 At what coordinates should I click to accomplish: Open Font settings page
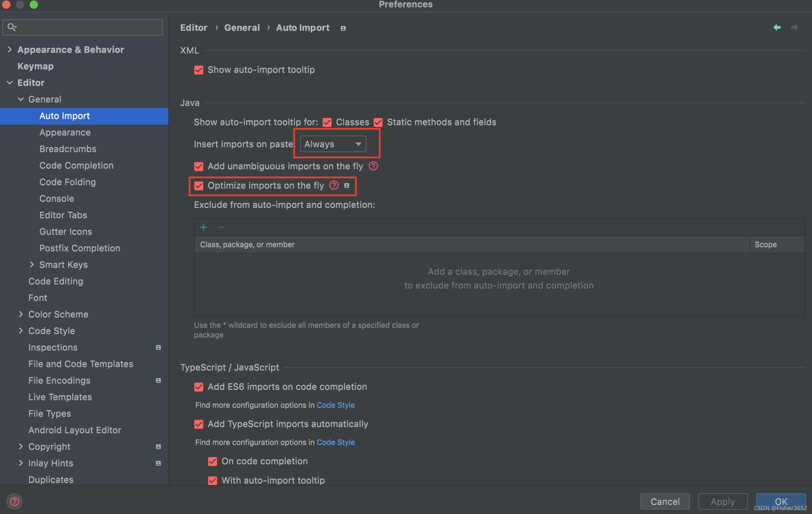coord(38,298)
